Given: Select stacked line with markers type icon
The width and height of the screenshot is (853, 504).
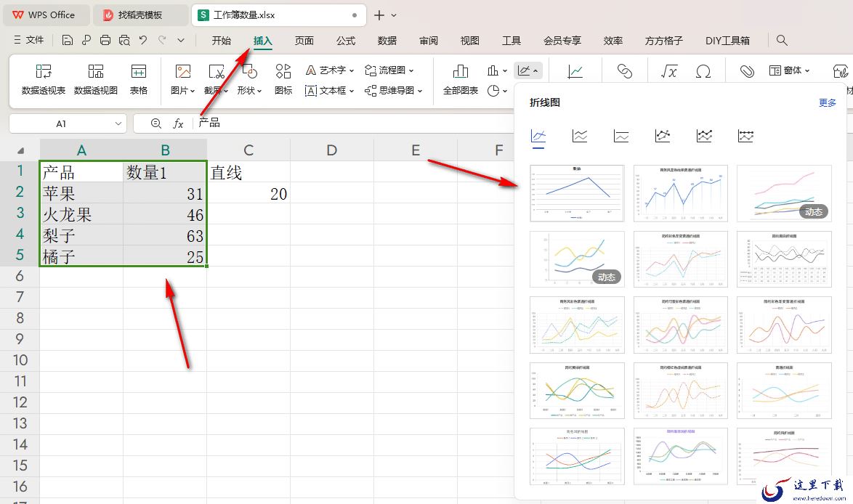Looking at the screenshot, I should [704, 136].
